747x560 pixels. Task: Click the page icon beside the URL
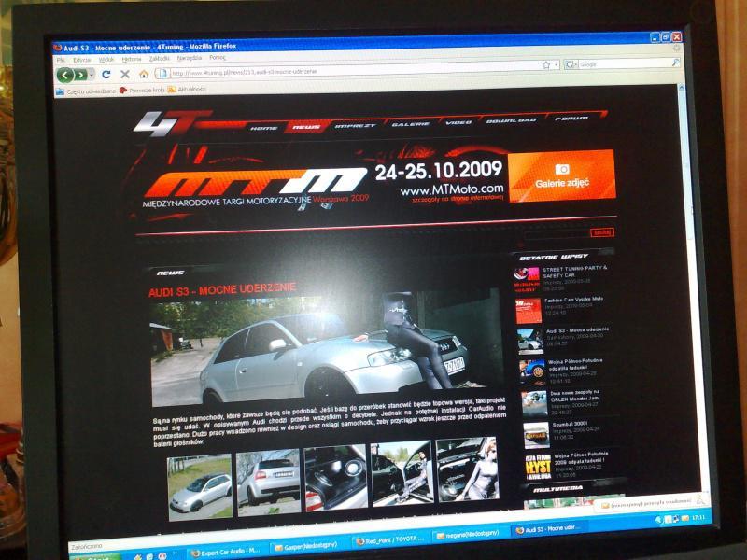click(162, 73)
